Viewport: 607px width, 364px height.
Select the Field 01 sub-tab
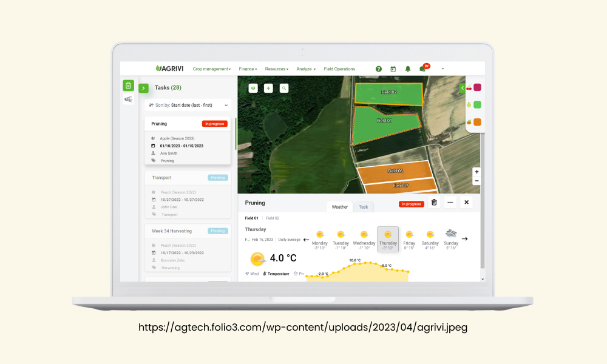click(x=252, y=218)
